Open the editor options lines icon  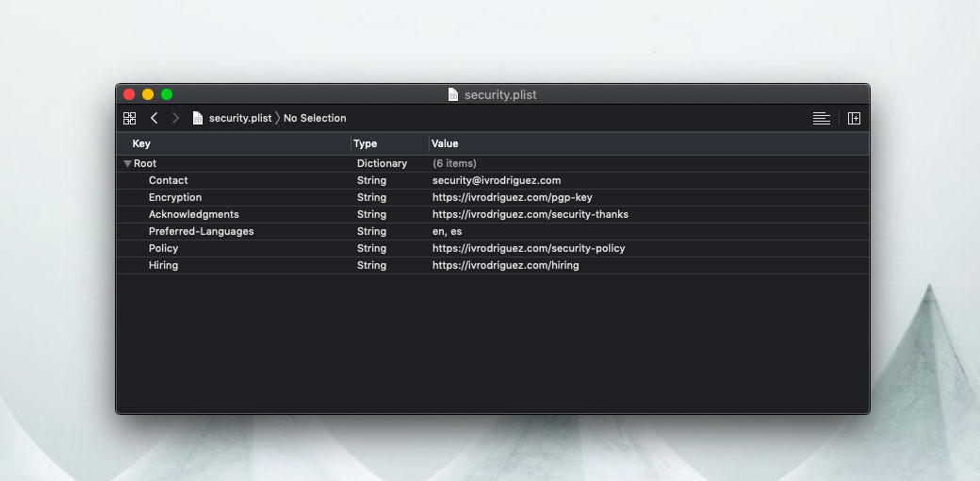pos(822,118)
